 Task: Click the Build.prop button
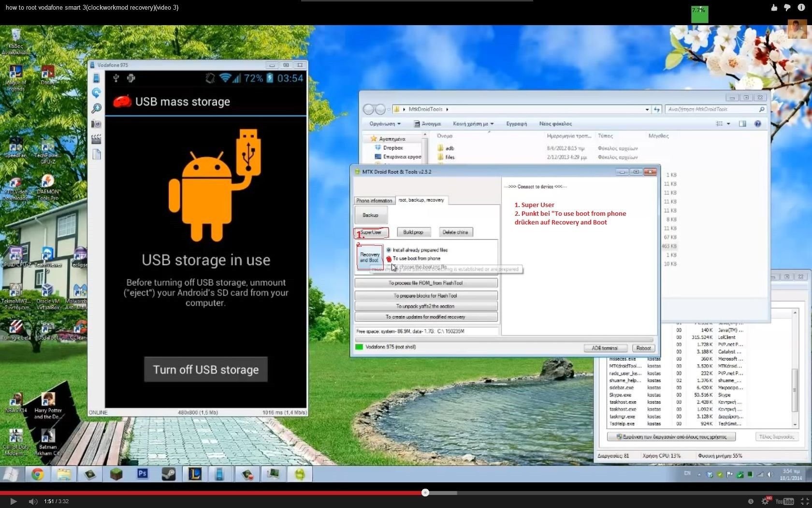pyautogui.click(x=413, y=232)
